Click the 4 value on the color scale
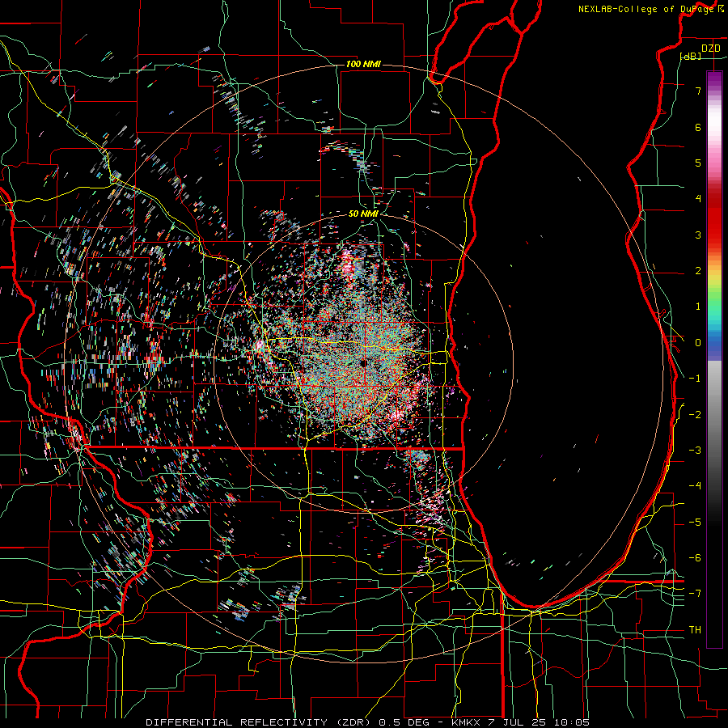This screenshot has width=728, height=728. coord(698,199)
